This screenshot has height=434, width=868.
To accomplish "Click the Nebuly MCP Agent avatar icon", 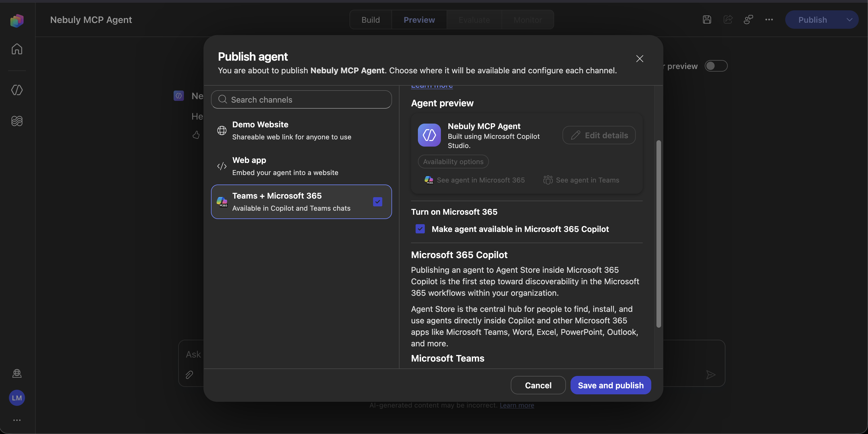I will coord(429,135).
